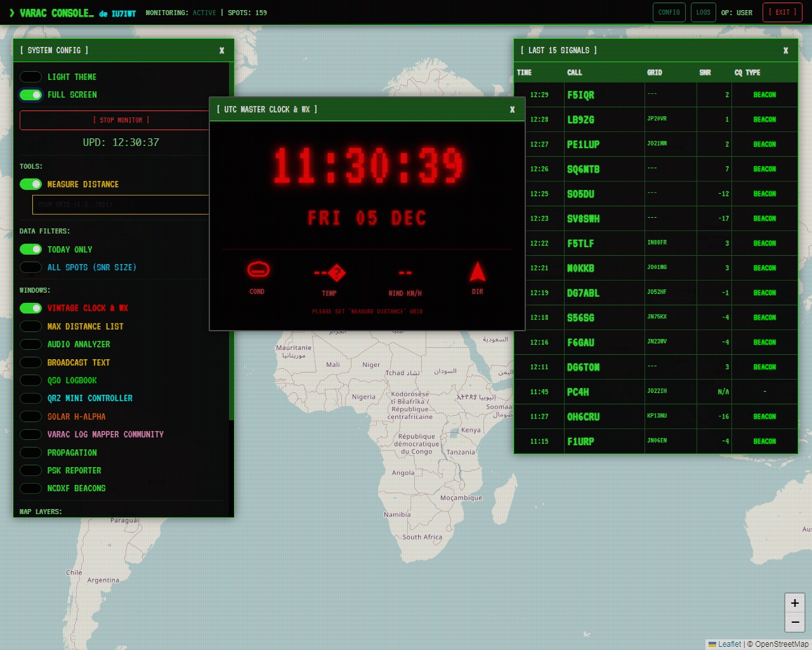Image resolution: width=812 pixels, height=650 pixels.
Task: Open the Leaflet attribution link
Action: click(x=729, y=644)
